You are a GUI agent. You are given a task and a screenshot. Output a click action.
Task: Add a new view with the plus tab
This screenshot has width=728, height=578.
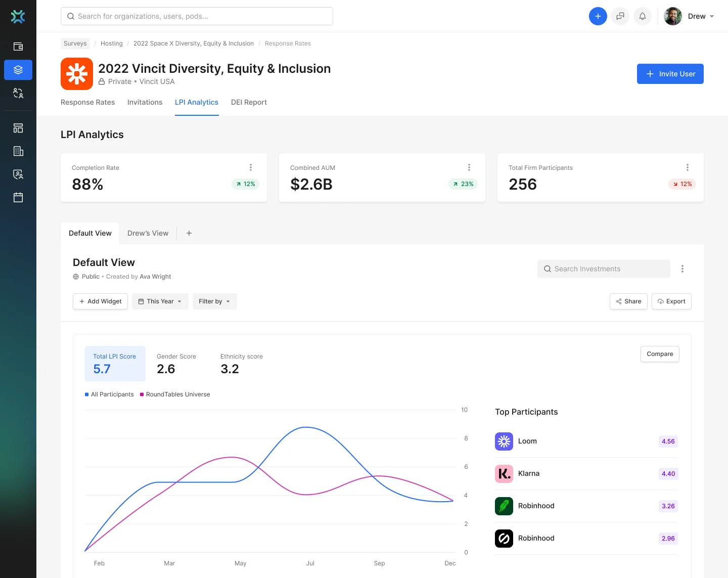[x=189, y=233]
